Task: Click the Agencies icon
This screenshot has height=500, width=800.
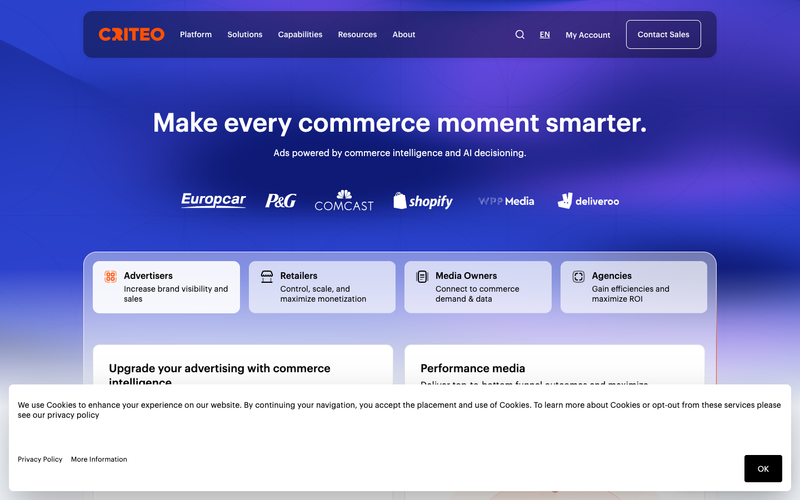Action: [578, 277]
